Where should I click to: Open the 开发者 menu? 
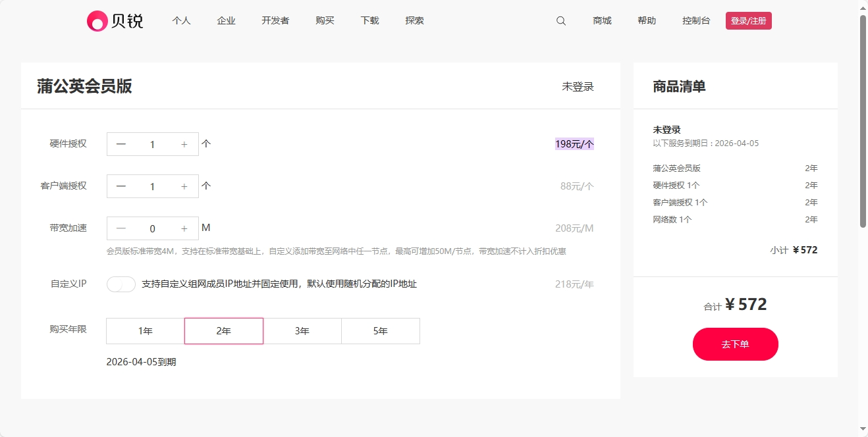point(275,21)
